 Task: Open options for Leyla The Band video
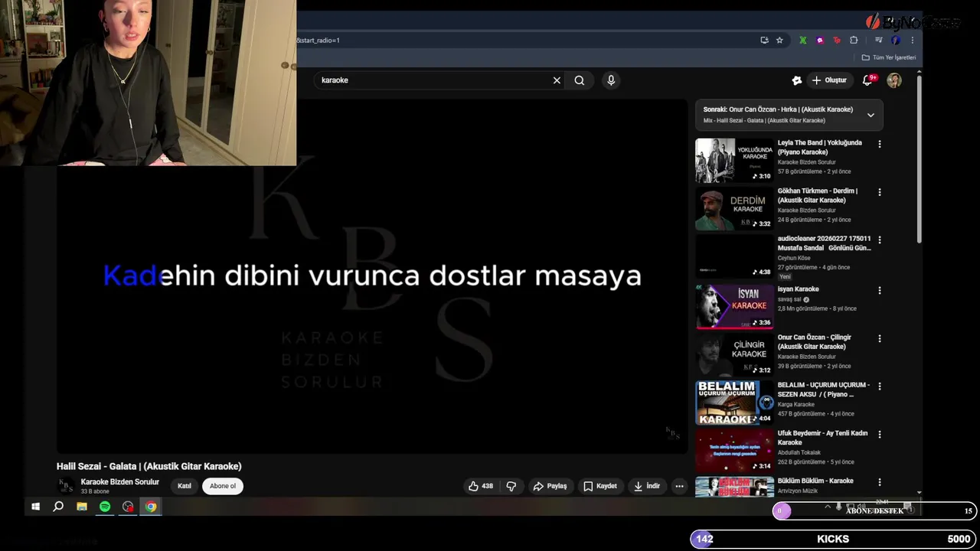pyautogui.click(x=879, y=144)
